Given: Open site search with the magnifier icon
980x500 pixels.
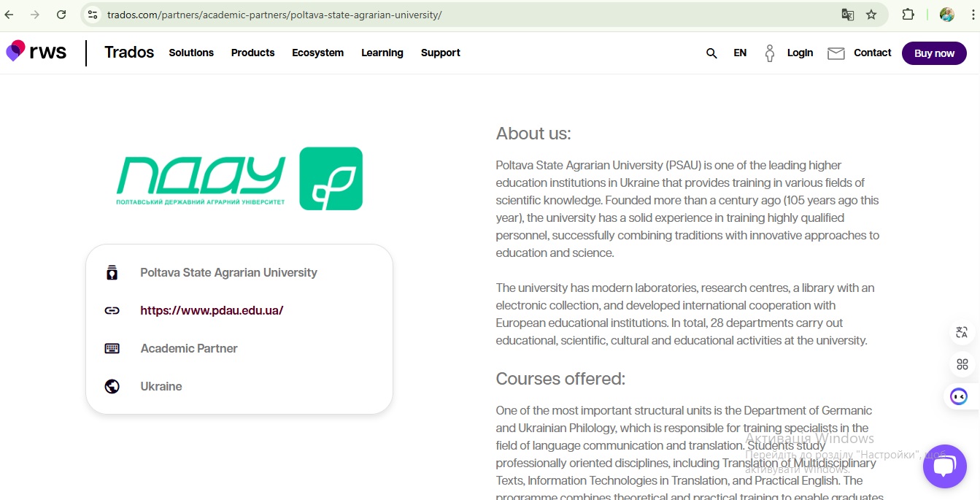Looking at the screenshot, I should [711, 53].
